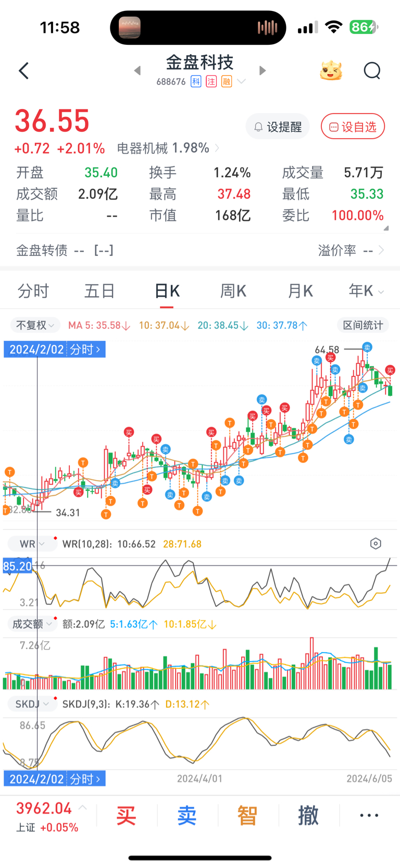Open the search magnifier icon
Image resolution: width=400 pixels, height=868 pixels.
372,70
